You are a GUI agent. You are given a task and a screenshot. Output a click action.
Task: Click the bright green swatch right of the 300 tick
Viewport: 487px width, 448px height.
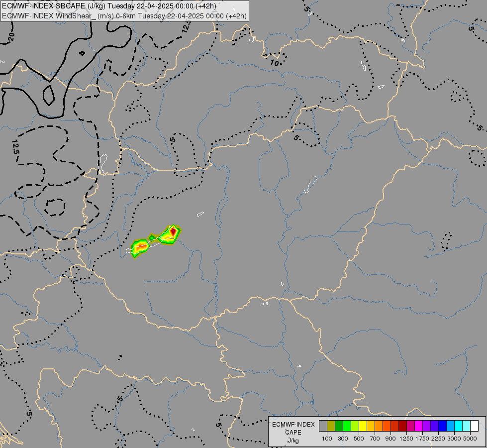coord(347,426)
